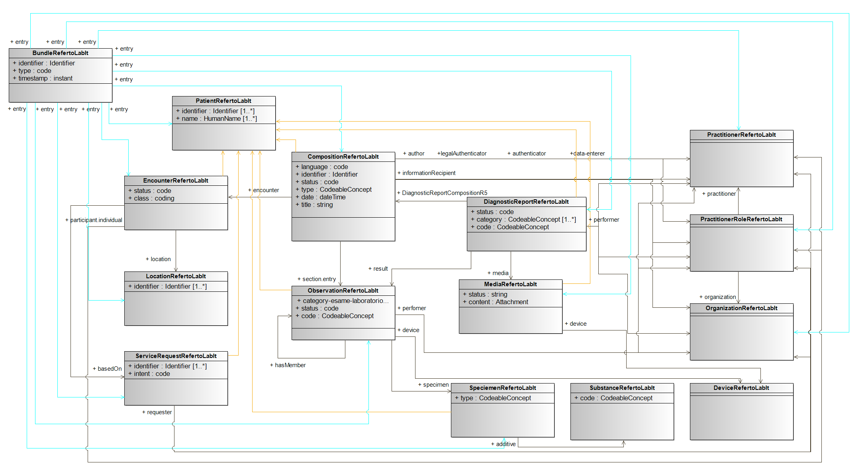Click the MediaRefertoLabIt class header

pos(510,284)
